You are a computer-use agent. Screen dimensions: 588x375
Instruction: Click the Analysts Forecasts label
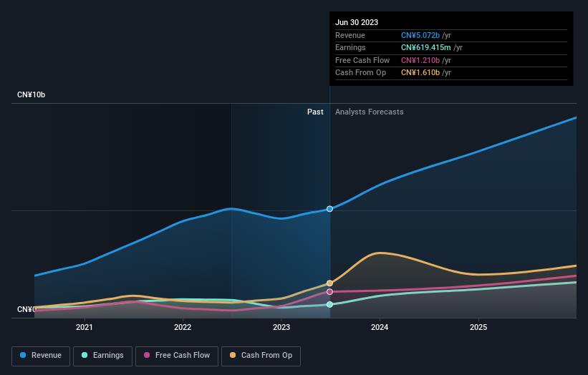point(370,112)
